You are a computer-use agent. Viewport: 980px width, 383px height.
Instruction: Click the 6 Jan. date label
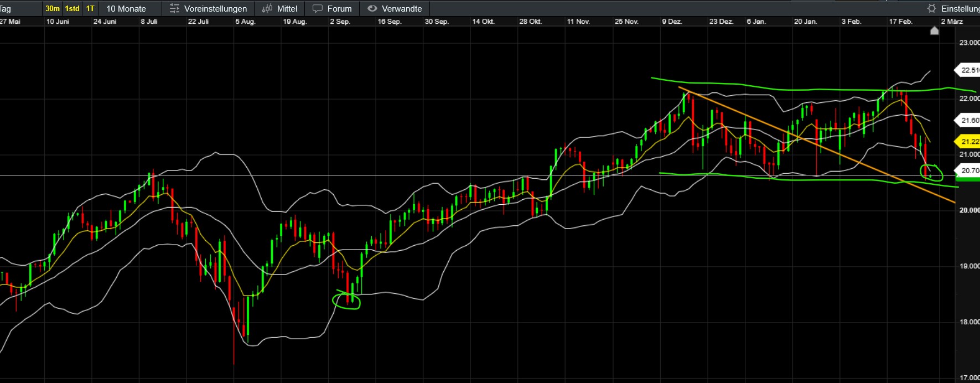tap(756, 22)
